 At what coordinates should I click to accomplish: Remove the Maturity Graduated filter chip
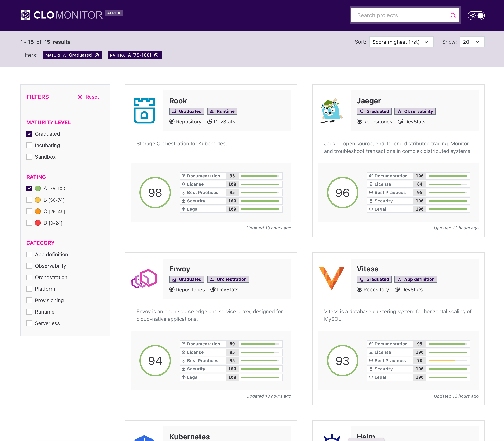coord(97,55)
